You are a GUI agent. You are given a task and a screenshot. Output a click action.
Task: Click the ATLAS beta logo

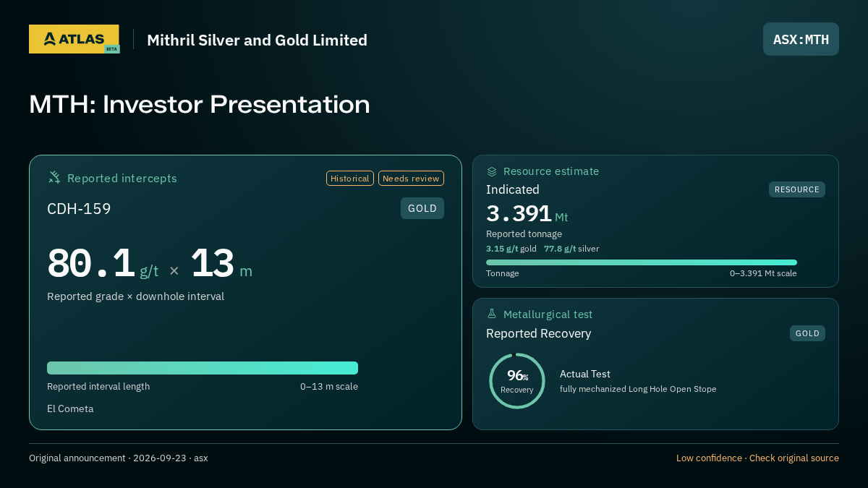pos(74,39)
